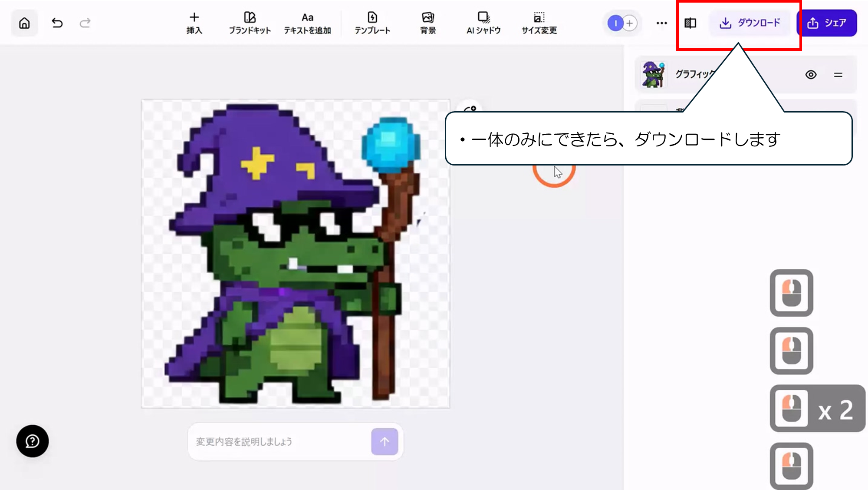This screenshot has width=868, height=490.
Task: Click the plus to invite collaborators
Action: click(630, 23)
